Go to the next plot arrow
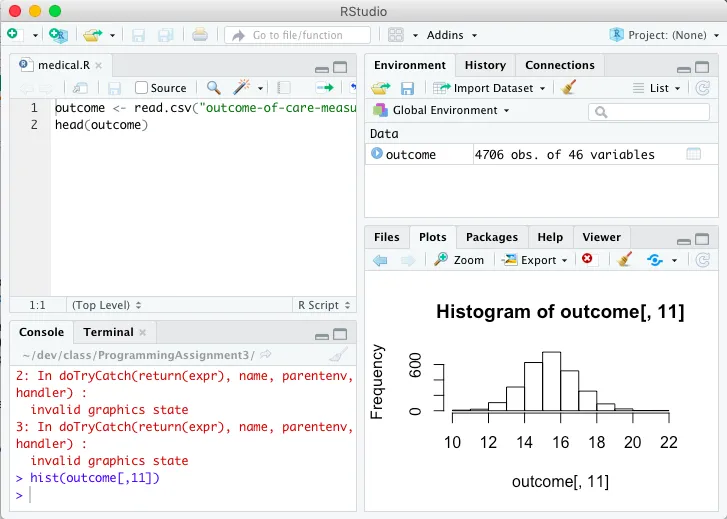Image resolution: width=727 pixels, height=519 pixels. point(408,260)
